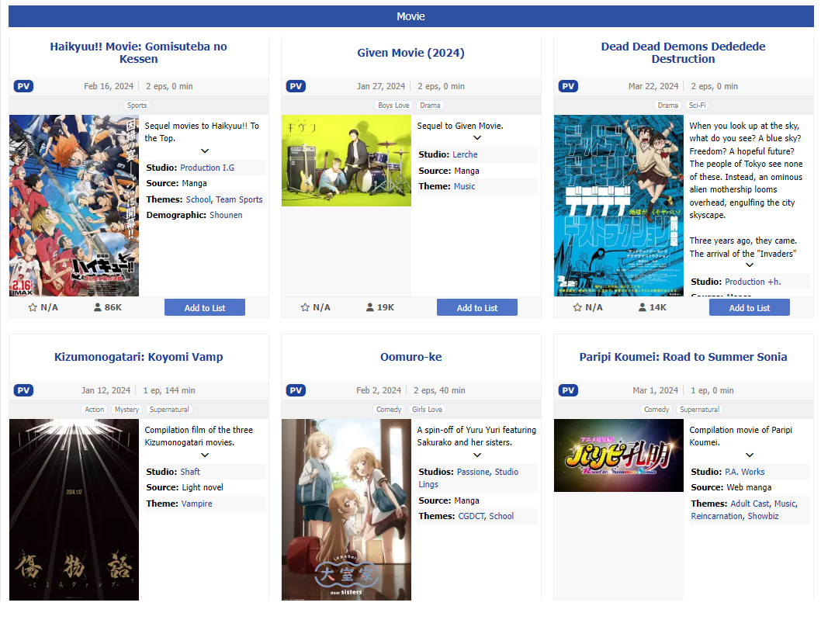Expand the Paripi Koumei synopsis

pyautogui.click(x=750, y=455)
